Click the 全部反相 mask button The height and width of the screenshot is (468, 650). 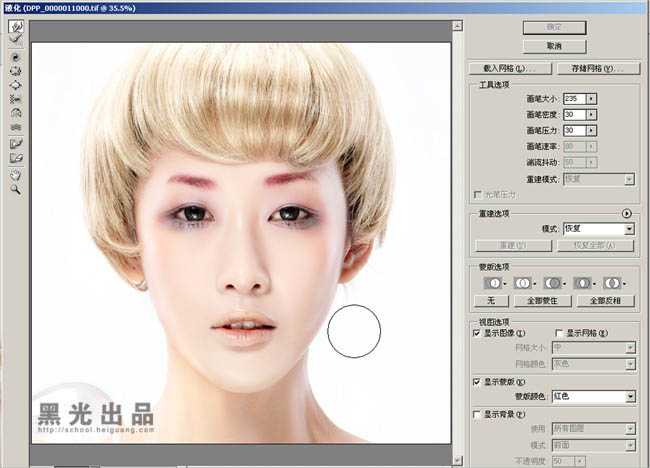tap(604, 300)
